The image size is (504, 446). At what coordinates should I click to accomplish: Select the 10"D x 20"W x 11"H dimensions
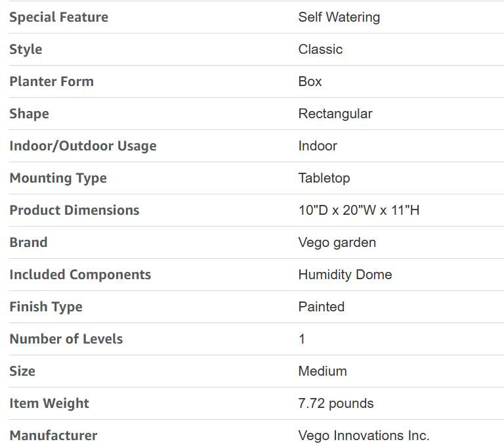tap(358, 210)
